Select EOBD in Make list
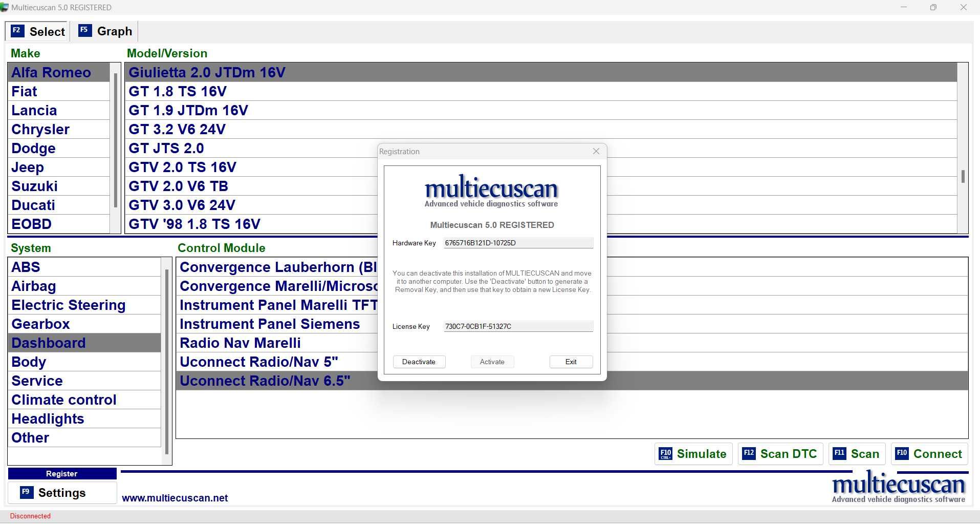980x524 pixels. point(59,224)
